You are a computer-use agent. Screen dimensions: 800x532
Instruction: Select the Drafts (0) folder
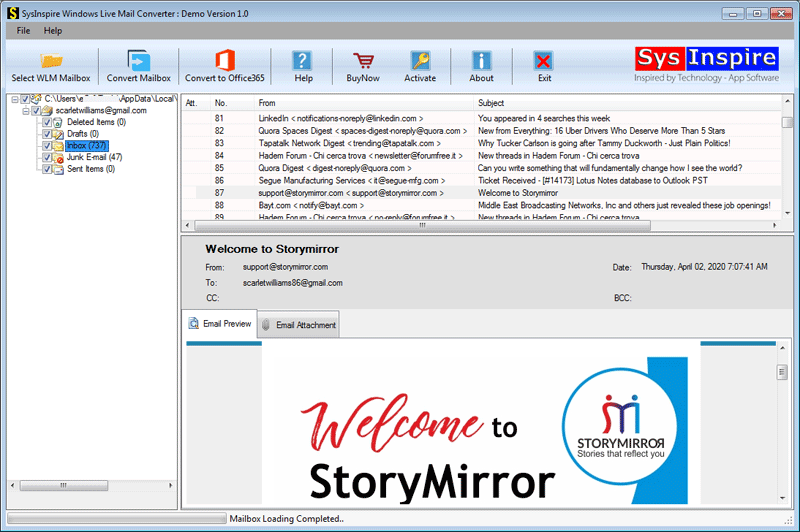point(83,134)
